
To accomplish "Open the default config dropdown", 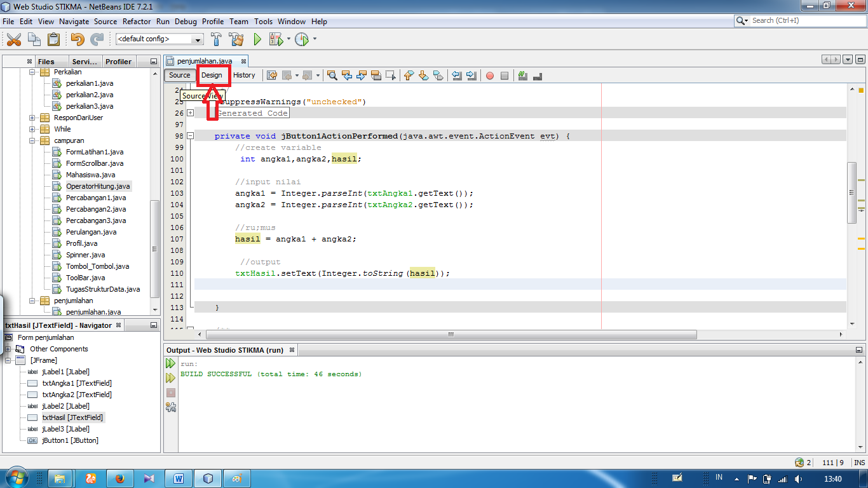I will click(198, 39).
